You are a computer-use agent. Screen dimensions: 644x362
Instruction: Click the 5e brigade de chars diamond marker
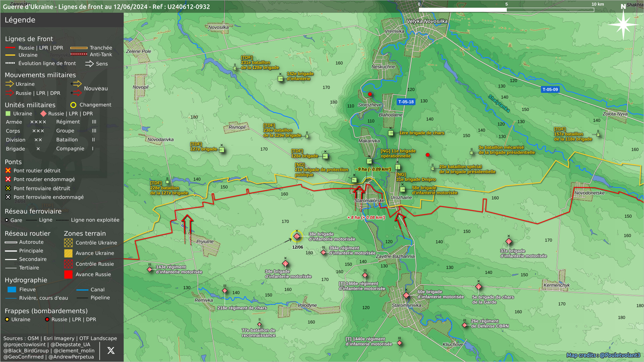click(479, 287)
